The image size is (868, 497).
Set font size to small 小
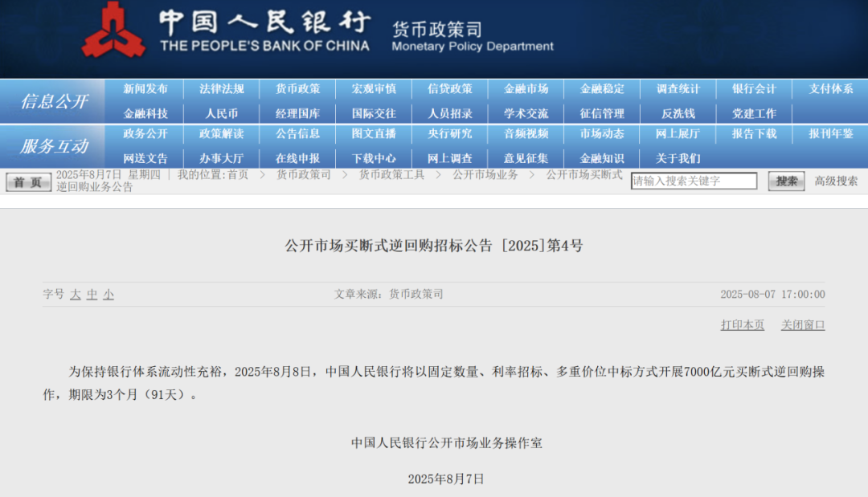[108, 295]
